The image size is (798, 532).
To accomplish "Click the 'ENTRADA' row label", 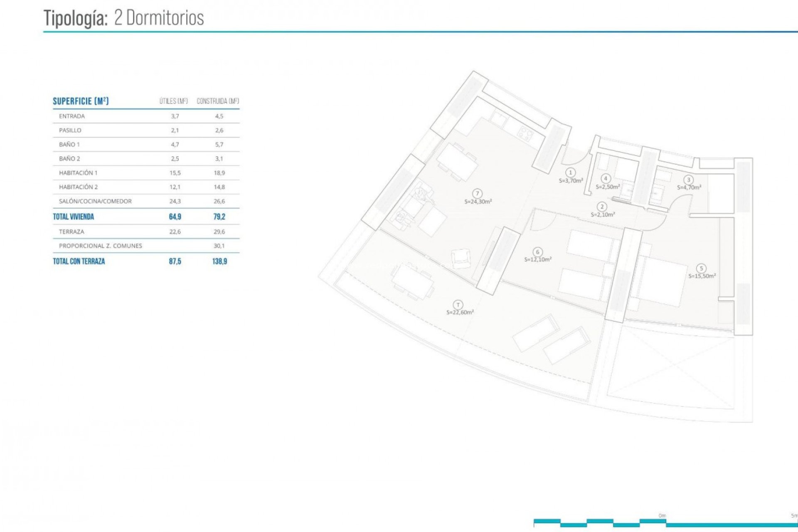I will (72, 116).
